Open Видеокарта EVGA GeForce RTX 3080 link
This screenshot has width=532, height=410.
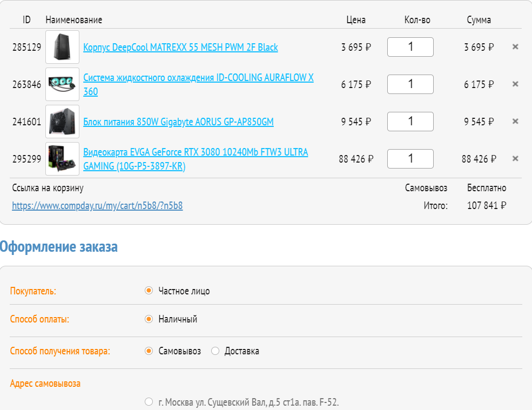click(x=196, y=159)
